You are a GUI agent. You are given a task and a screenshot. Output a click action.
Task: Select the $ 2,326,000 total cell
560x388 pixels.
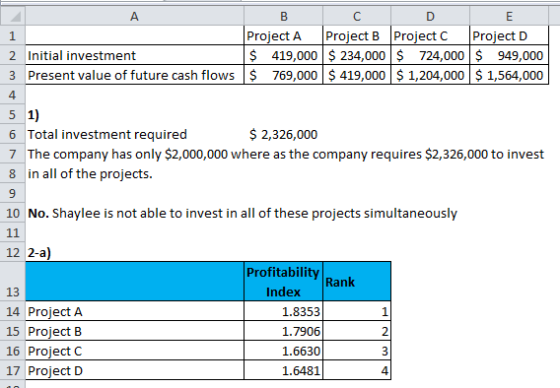[x=283, y=134]
